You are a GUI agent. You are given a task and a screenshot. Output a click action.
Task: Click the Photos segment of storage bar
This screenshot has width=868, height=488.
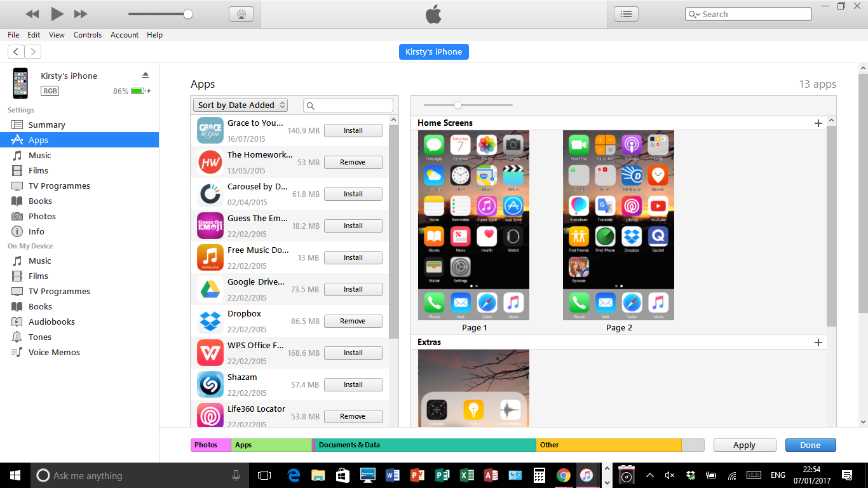211,445
